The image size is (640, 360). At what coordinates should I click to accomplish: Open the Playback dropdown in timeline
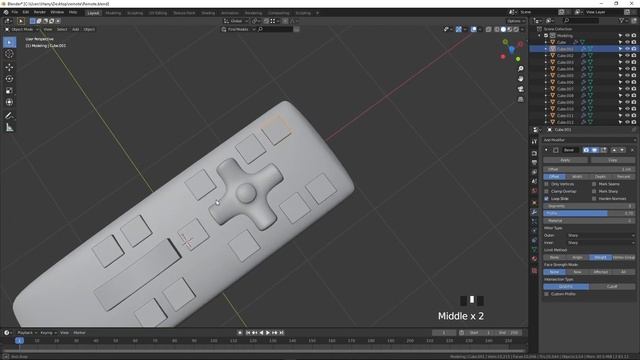pyautogui.click(x=27, y=333)
